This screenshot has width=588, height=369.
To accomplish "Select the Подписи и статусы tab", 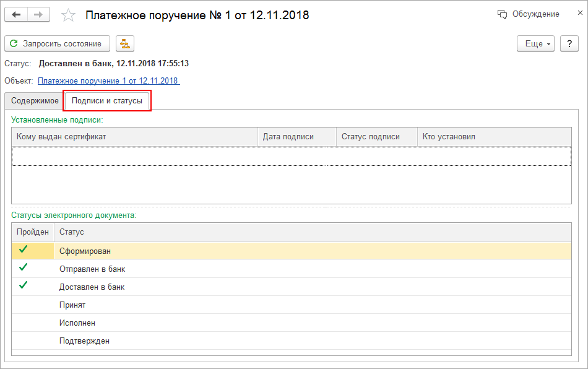I will tap(107, 100).
